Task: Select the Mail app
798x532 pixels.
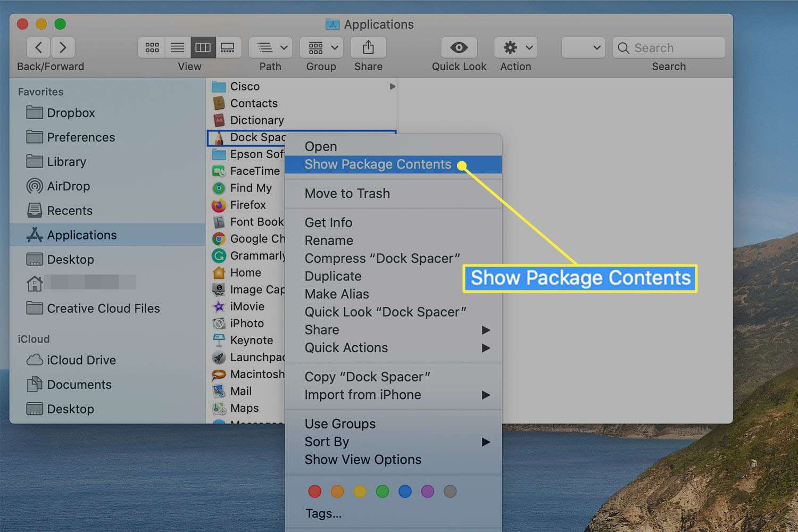Action: tap(246, 391)
